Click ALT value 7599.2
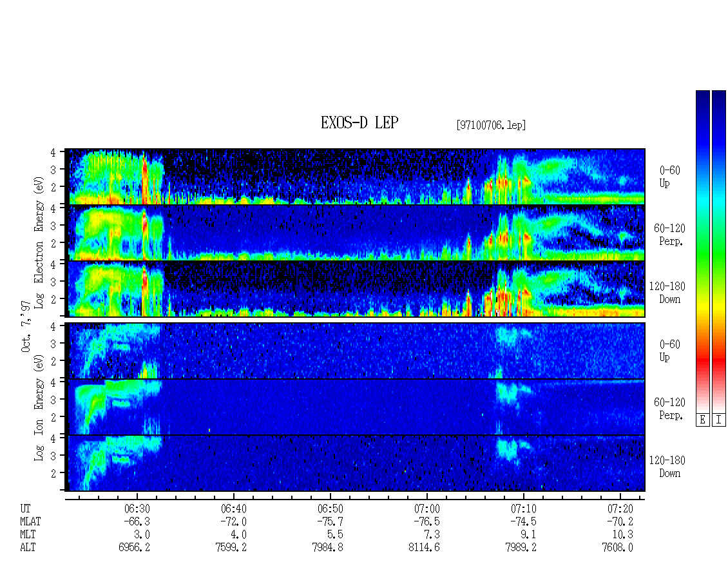The image size is (728, 564). click(231, 548)
